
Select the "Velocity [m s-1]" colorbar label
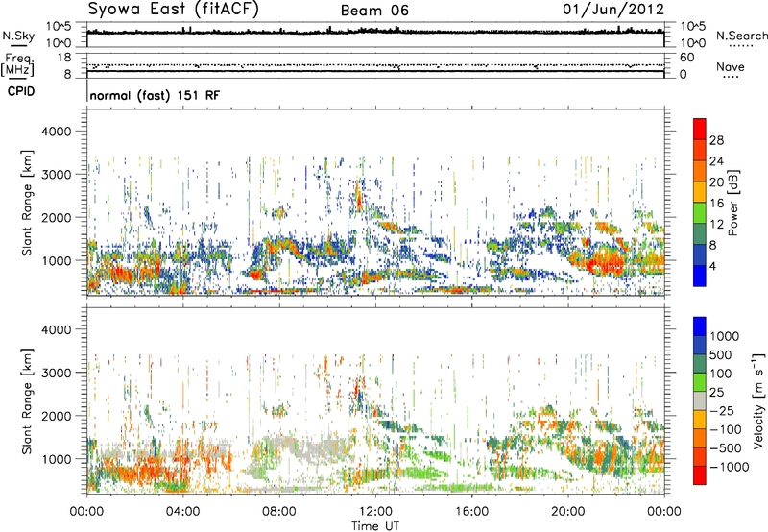tap(758, 401)
